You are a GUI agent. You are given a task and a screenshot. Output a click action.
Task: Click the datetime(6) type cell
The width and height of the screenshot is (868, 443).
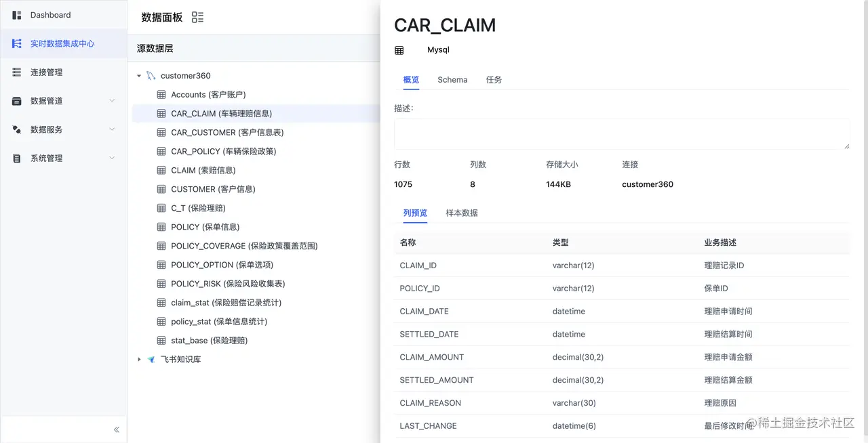pyautogui.click(x=575, y=426)
